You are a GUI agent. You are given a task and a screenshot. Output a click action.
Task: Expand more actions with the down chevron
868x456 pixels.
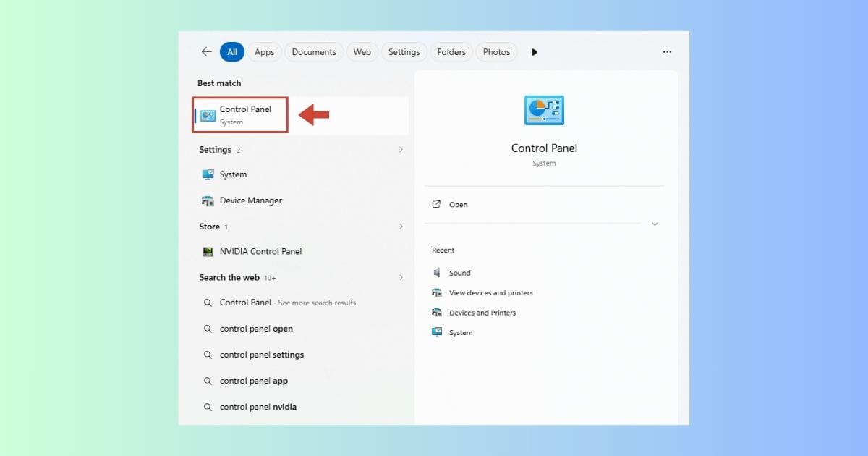coord(655,224)
